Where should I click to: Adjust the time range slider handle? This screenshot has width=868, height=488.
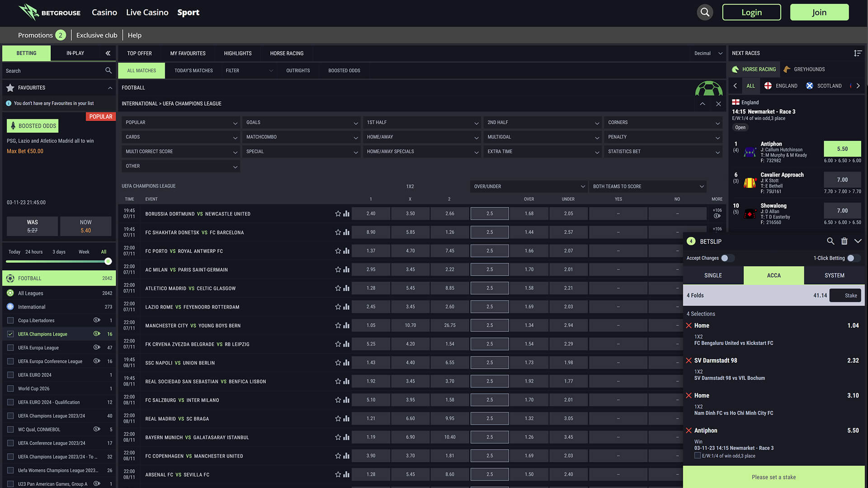pos(108,261)
